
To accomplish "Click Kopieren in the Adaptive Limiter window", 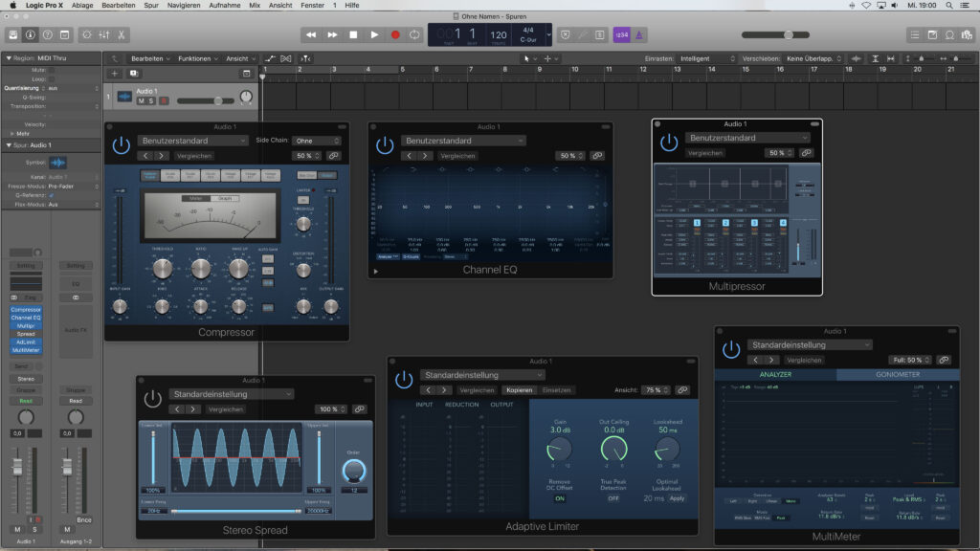I will tap(519, 390).
